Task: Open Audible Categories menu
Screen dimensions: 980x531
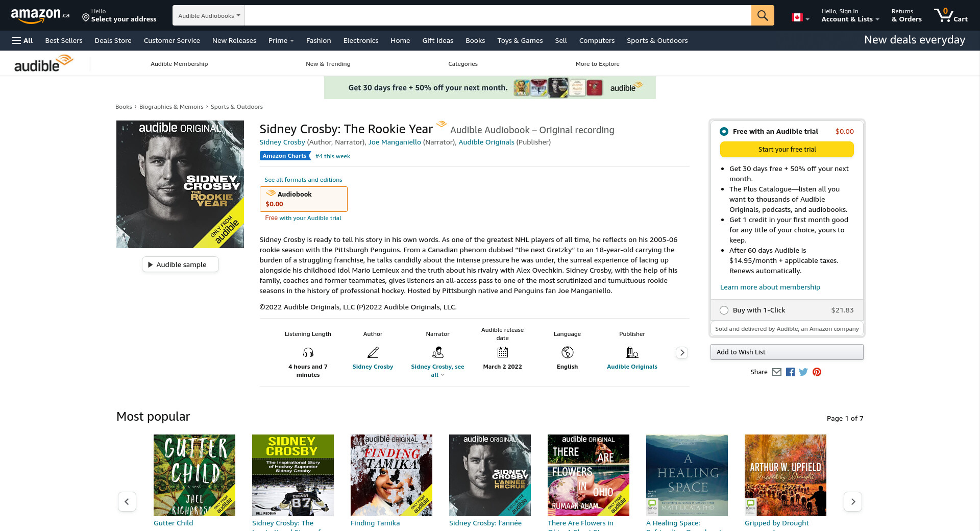Action: (463, 64)
